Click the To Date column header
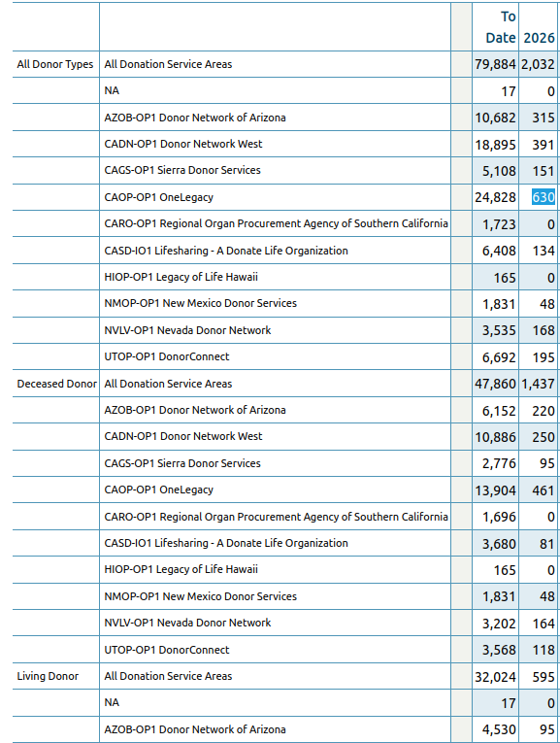560x743 pixels. (x=500, y=27)
